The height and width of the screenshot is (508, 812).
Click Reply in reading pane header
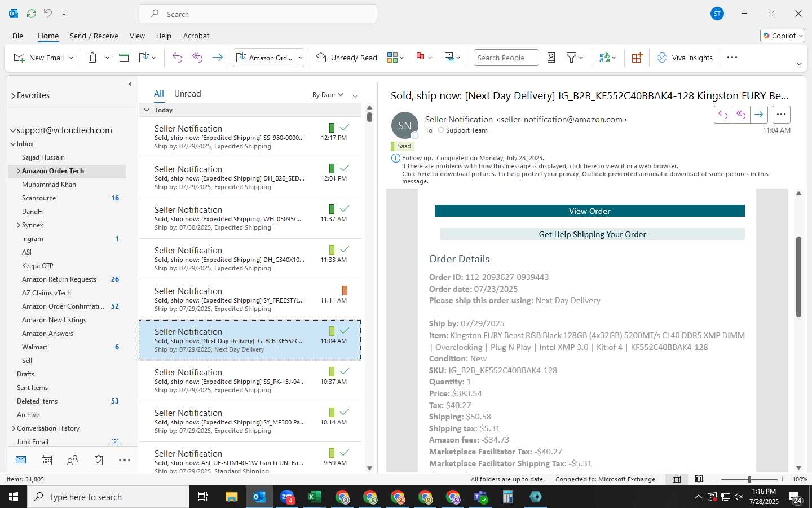click(x=723, y=115)
